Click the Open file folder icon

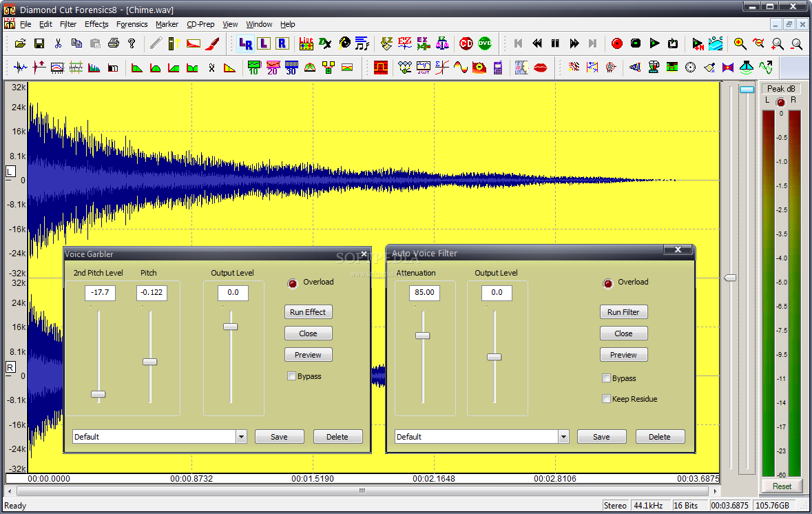click(20, 43)
